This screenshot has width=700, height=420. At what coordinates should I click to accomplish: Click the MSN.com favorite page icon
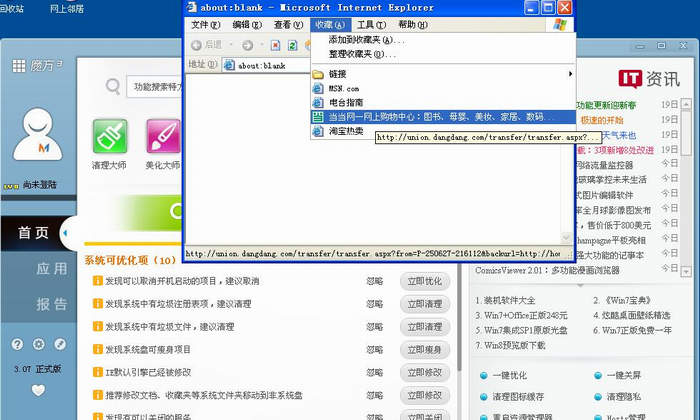317,88
